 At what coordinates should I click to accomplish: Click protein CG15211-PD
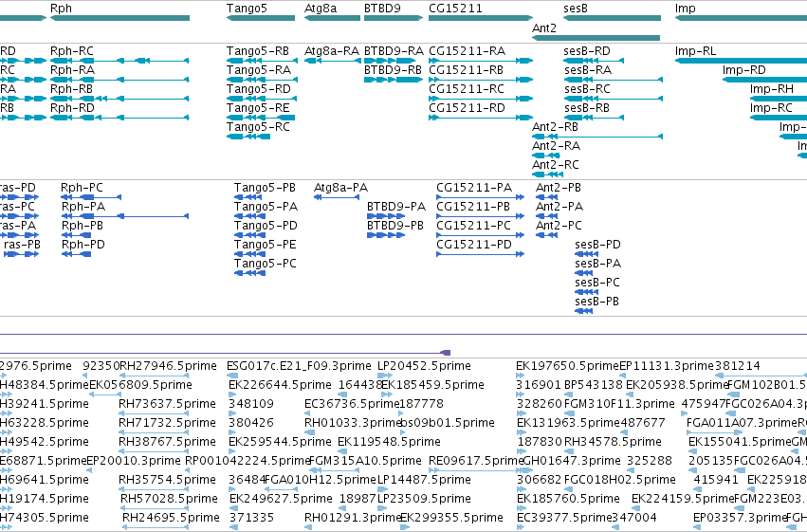click(x=480, y=253)
